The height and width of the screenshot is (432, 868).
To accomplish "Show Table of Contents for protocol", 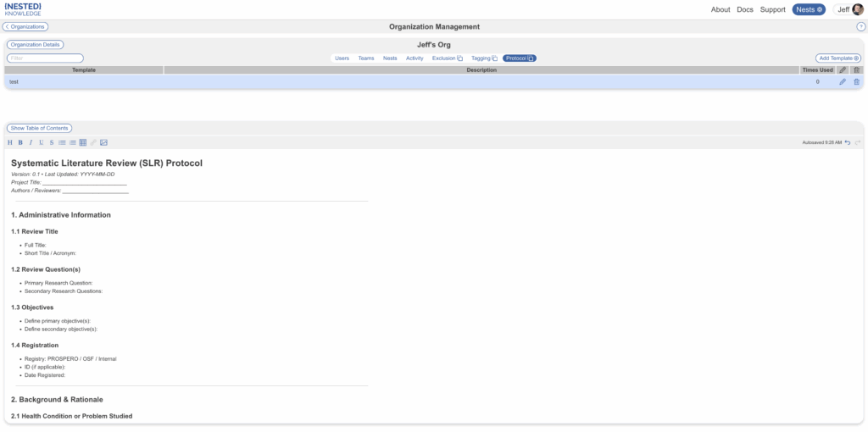I will tap(39, 128).
